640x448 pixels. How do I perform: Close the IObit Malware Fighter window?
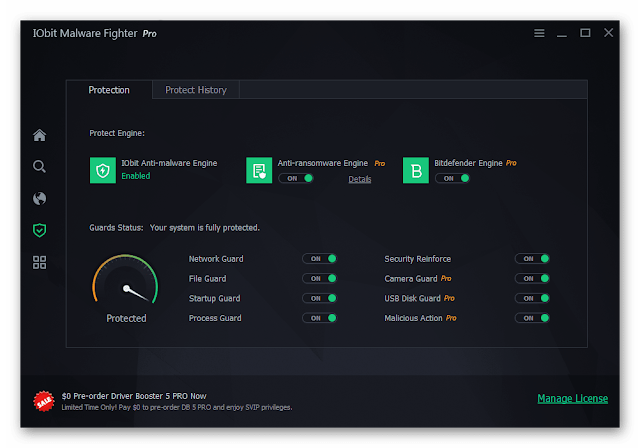pyautogui.click(x=609, y=33)
